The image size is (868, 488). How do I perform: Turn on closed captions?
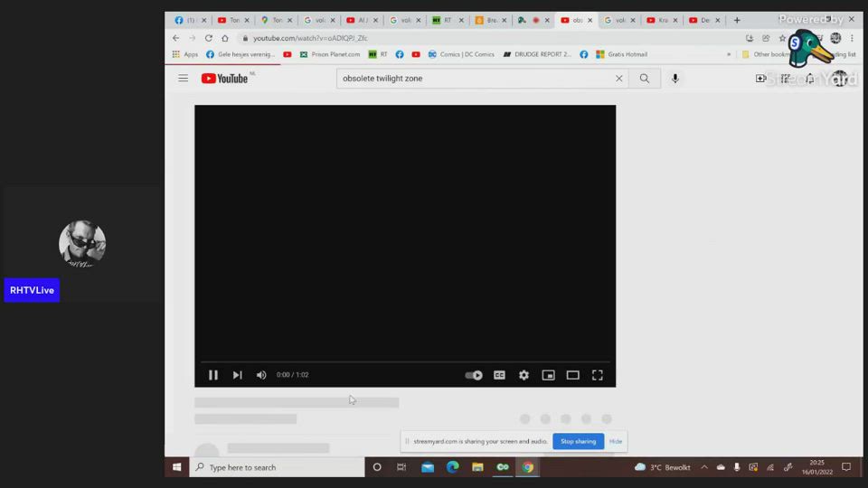tap(499, 375)
